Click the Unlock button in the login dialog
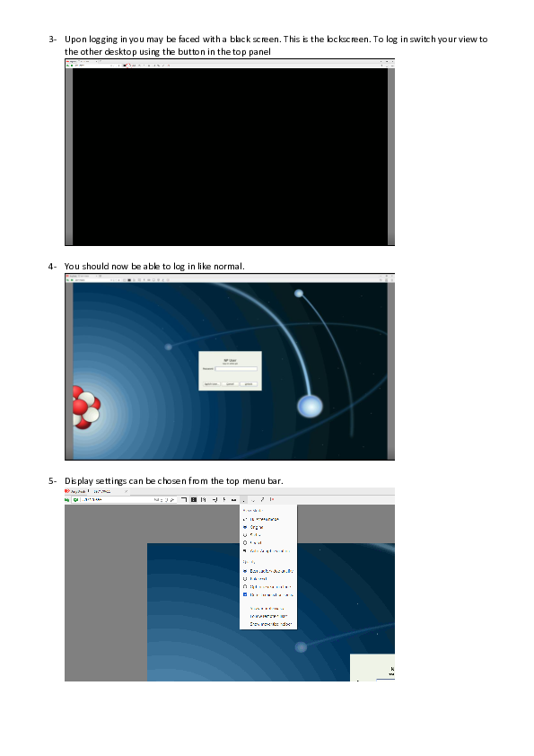Viewport: 534px width, 756px height. [x=249, y=384]
